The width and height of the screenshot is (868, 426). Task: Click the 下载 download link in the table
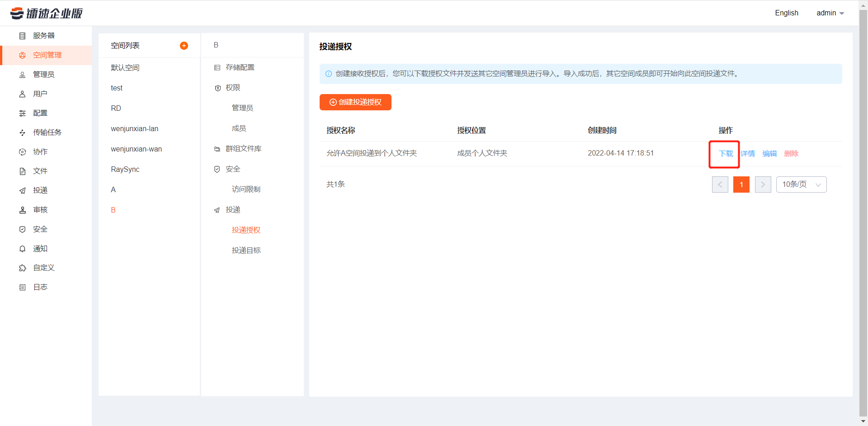click(726, 154)
